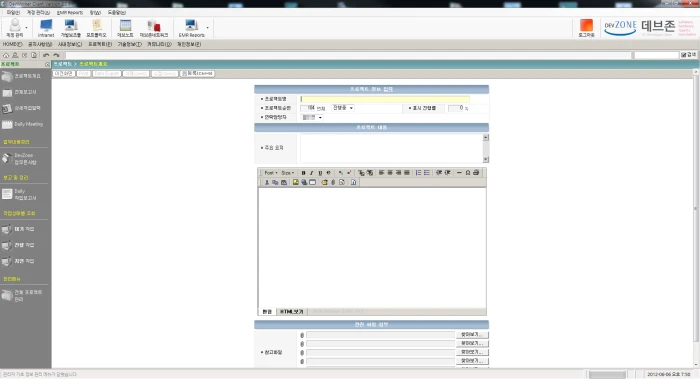Open the help menu at far right
Screen dimensions: 700x379
tap(117, 12)
